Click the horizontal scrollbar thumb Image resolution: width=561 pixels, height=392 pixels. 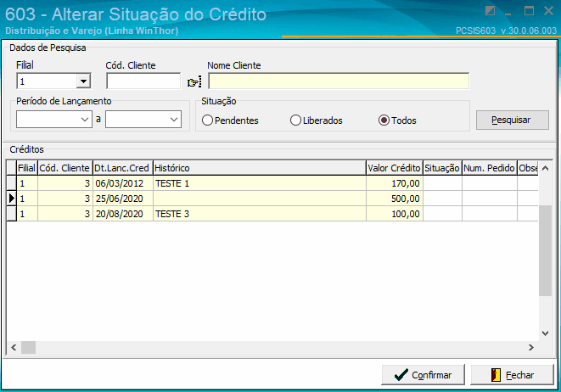28,347
